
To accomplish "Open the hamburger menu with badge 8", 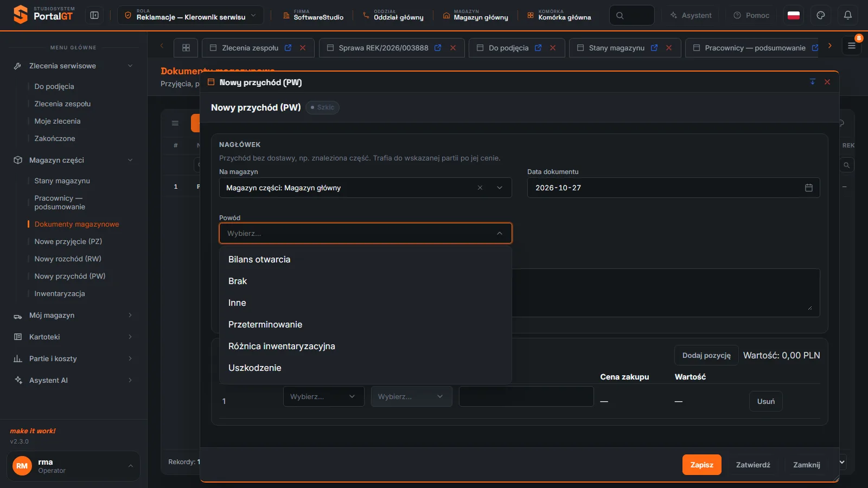I will [852, 46].
